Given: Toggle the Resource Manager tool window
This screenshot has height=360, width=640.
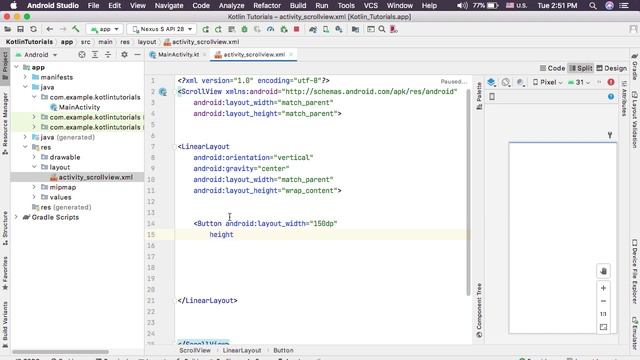Looking at the screenshot, I should (x=5, y=123).
